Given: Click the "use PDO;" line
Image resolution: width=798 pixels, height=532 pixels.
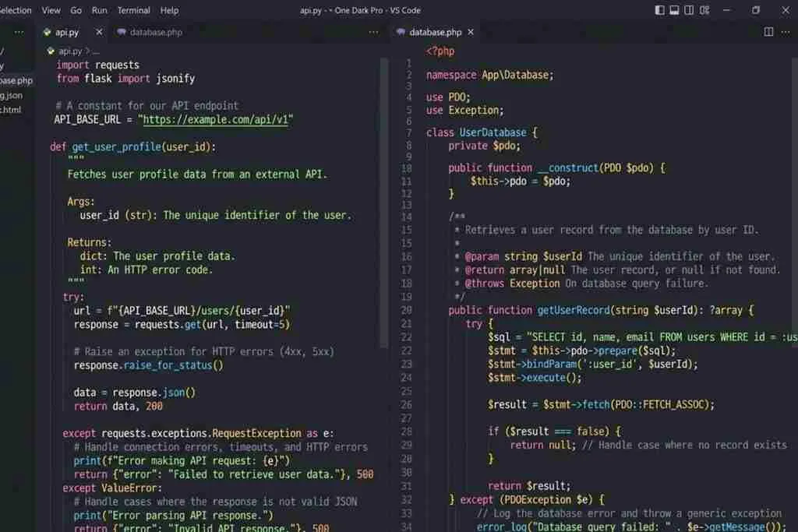Looking at the screenshot, I should [448, 97].
